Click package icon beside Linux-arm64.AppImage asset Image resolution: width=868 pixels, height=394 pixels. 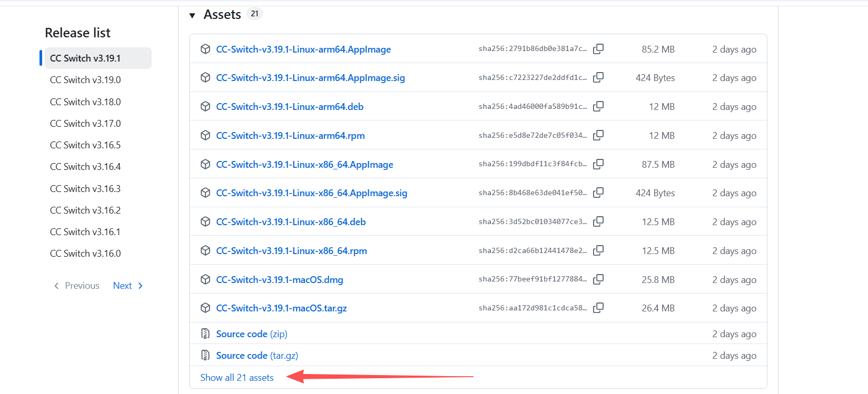[x=205, y=49]
